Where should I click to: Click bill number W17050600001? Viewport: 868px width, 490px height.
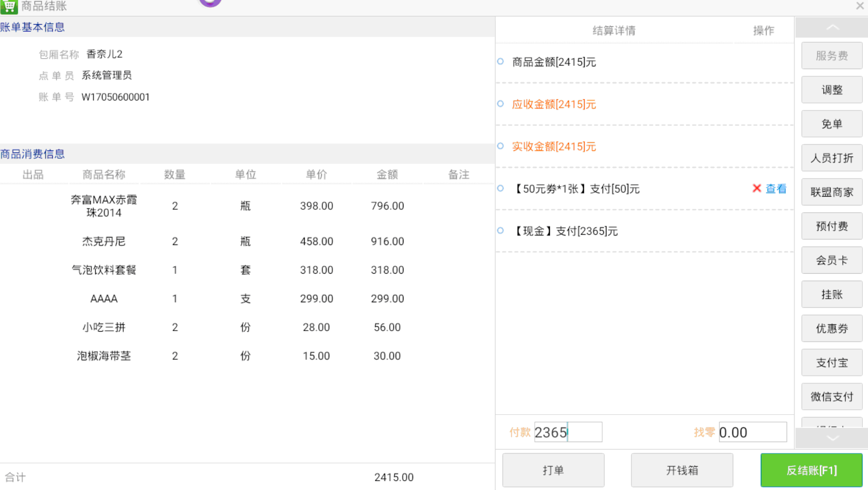(115, 97)
